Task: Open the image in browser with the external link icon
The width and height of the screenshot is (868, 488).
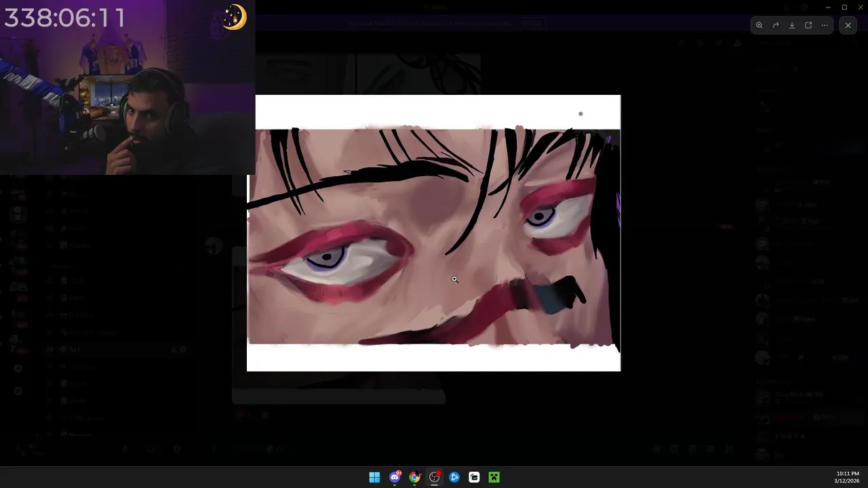Action: (x=808, y=25)
